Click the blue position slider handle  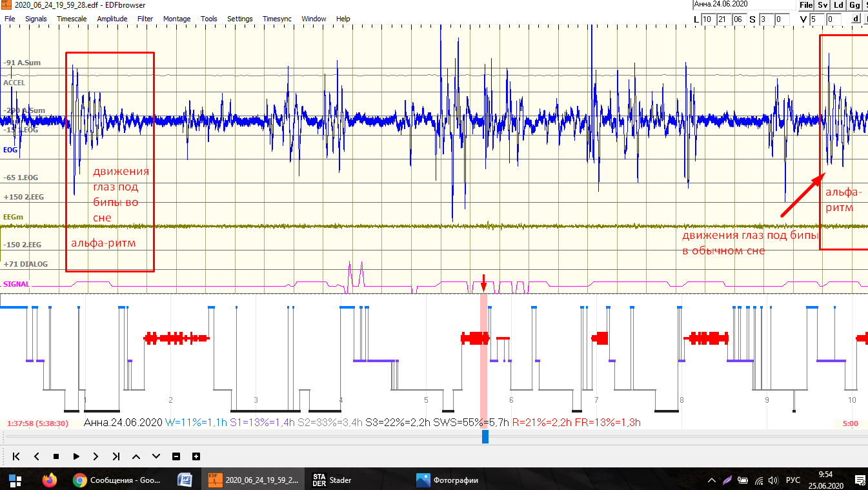tap(485, 436)
